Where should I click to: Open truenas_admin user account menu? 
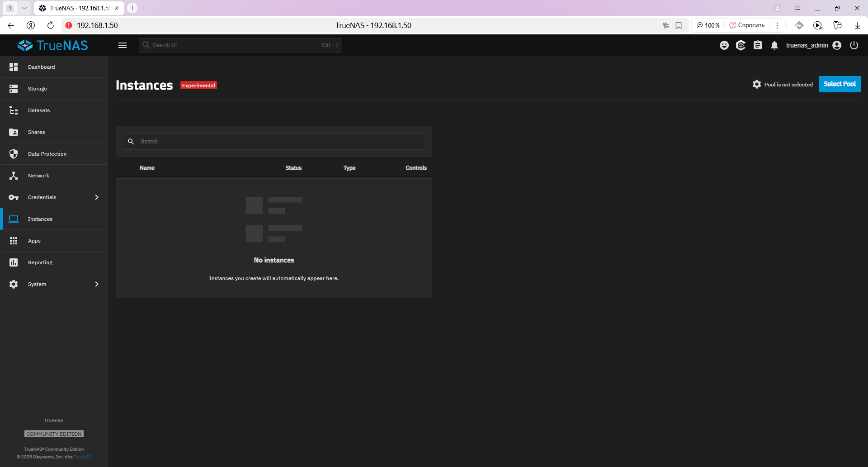coord(813,45)
